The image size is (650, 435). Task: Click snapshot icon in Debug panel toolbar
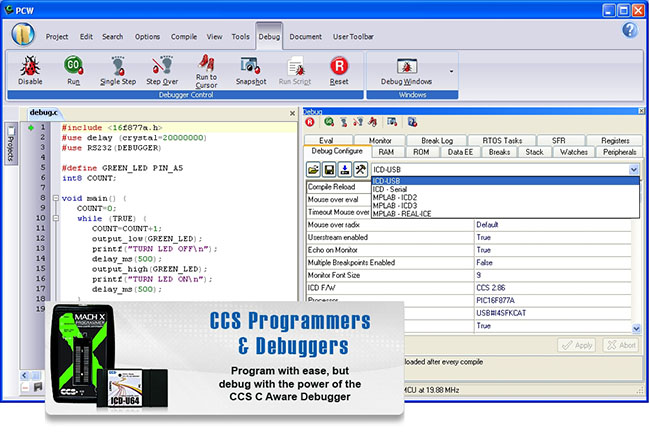(x=392, y=122)
